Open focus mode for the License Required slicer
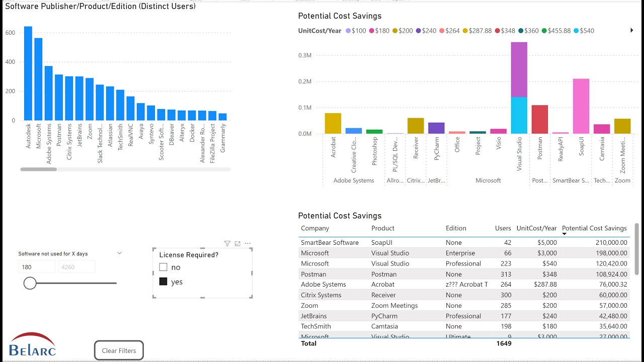The width and height of the screenshot is (644, 362). click(237, 244)
